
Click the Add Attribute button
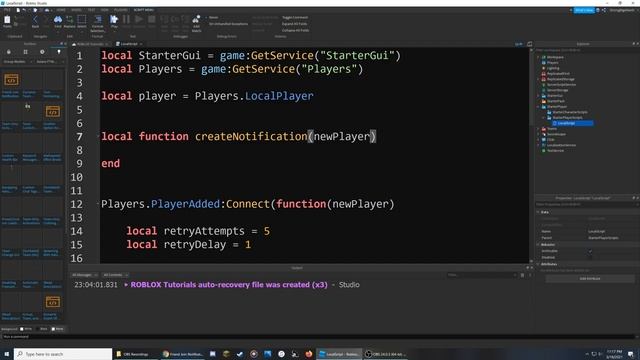pos(590,279)
